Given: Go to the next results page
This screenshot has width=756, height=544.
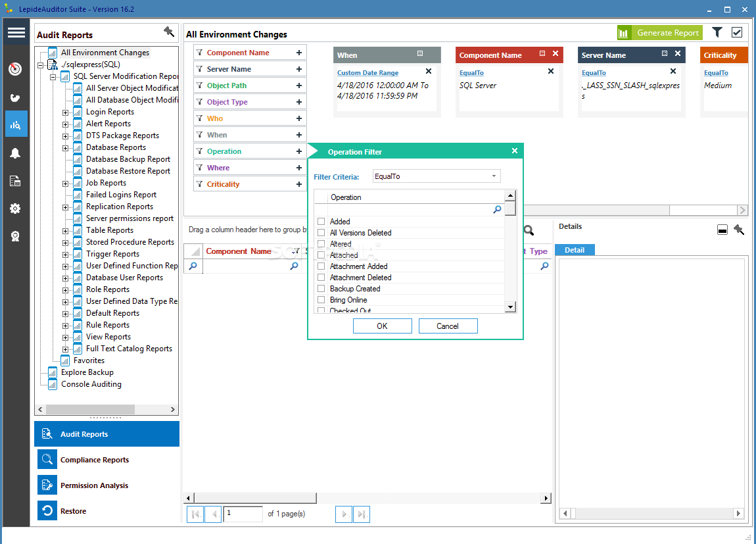Looking at the screenshot, I should point(343,514).
